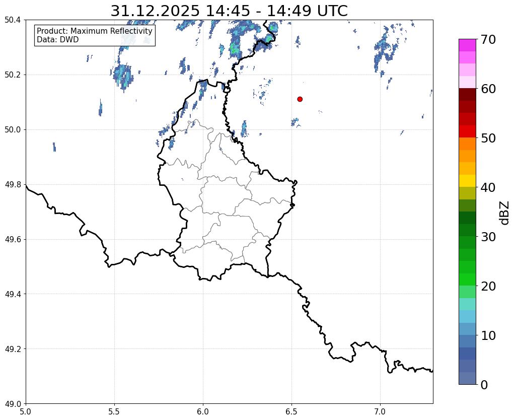Click latitude axis label 49.4
Viewport: 515px width, 420px height.
click(13, 294)
